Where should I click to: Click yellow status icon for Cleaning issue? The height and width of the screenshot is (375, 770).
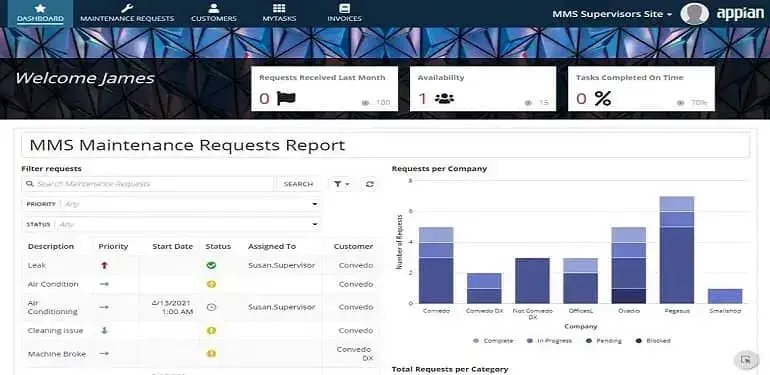(x=211, y=331)
